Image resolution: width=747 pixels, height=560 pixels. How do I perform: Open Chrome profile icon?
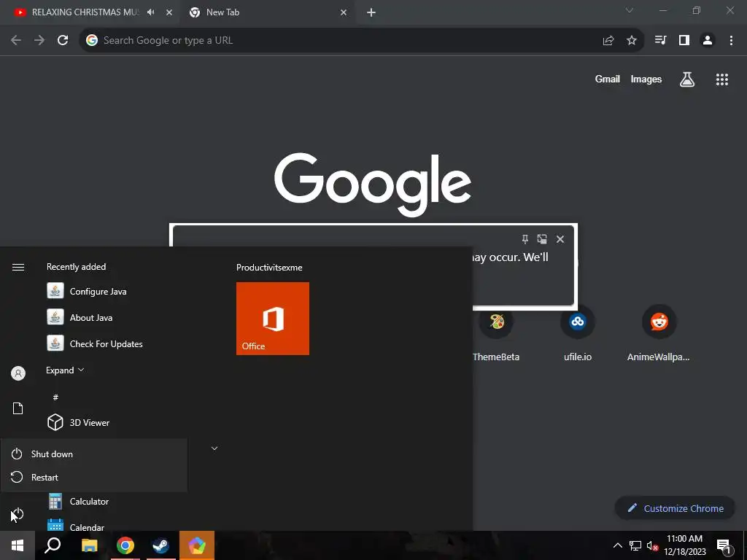coord(708,41)
